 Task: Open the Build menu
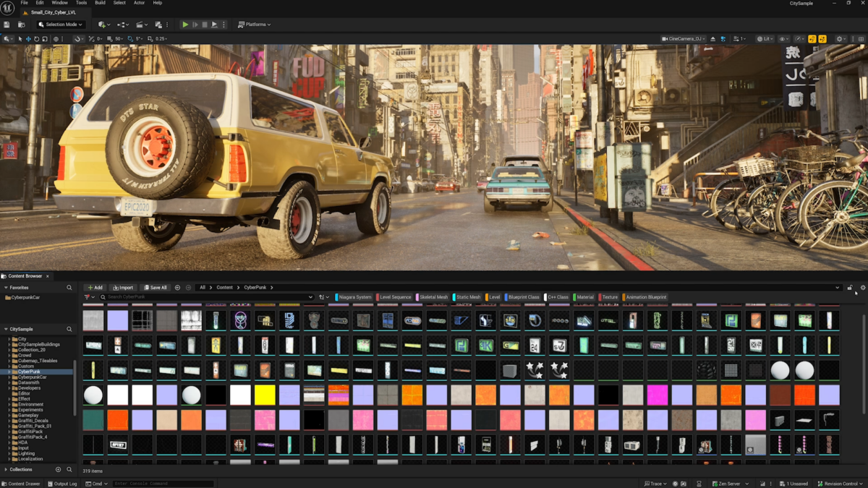point(100,3)
